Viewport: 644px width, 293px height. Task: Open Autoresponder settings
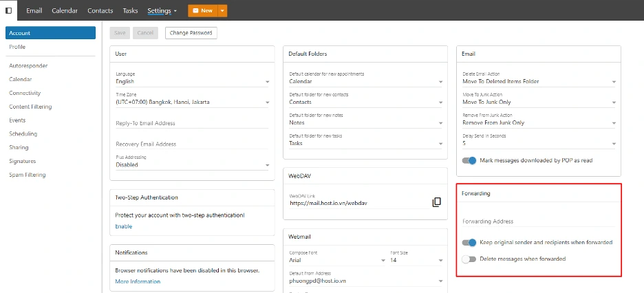pyautogui.click(x=28, y=65)
